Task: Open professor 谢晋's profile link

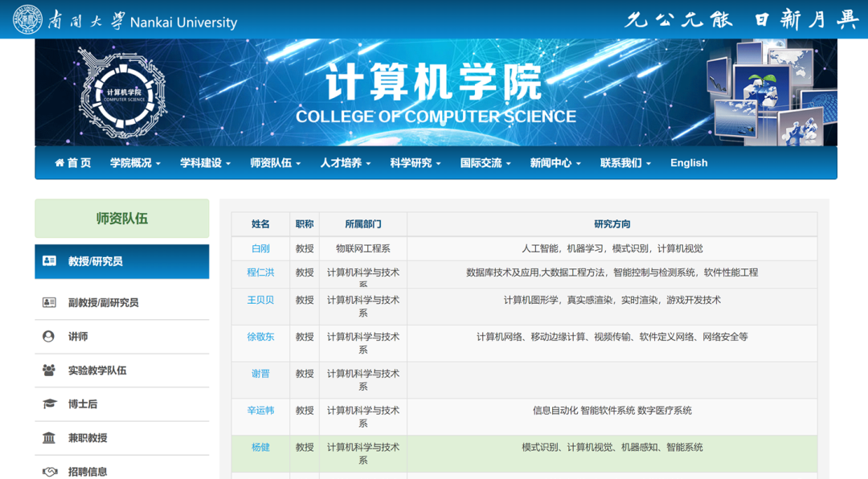Action: pyautogui.click(x=260, y=372)
